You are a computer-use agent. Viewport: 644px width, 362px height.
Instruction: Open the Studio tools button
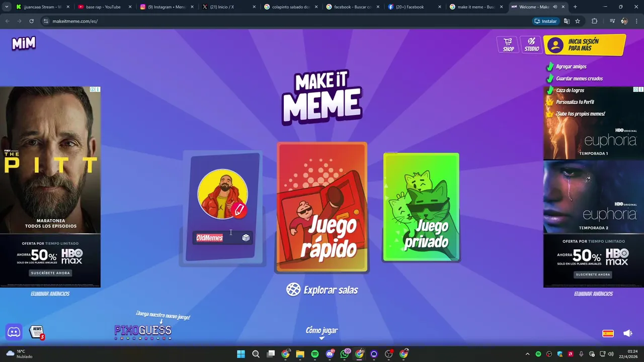pos(531,44)
